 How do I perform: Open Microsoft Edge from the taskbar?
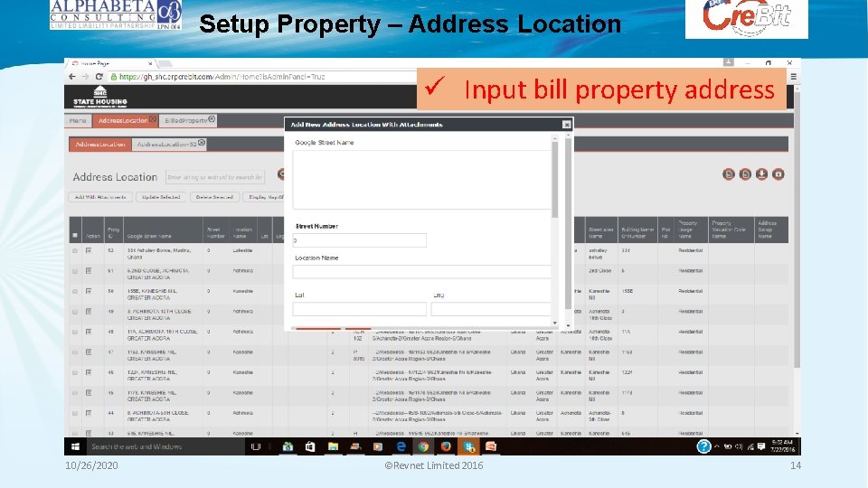(401, 446)
